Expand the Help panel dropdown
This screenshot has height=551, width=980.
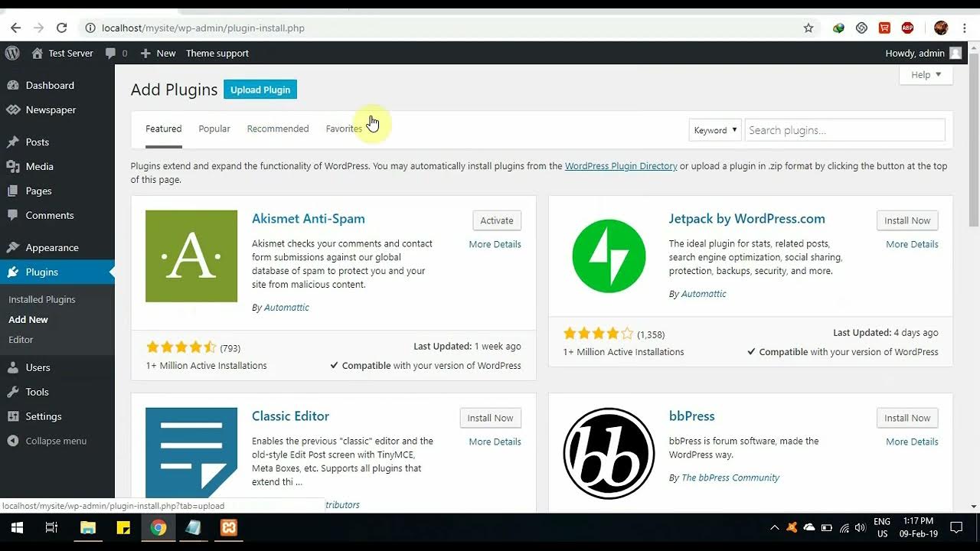[x=926, y=75]
